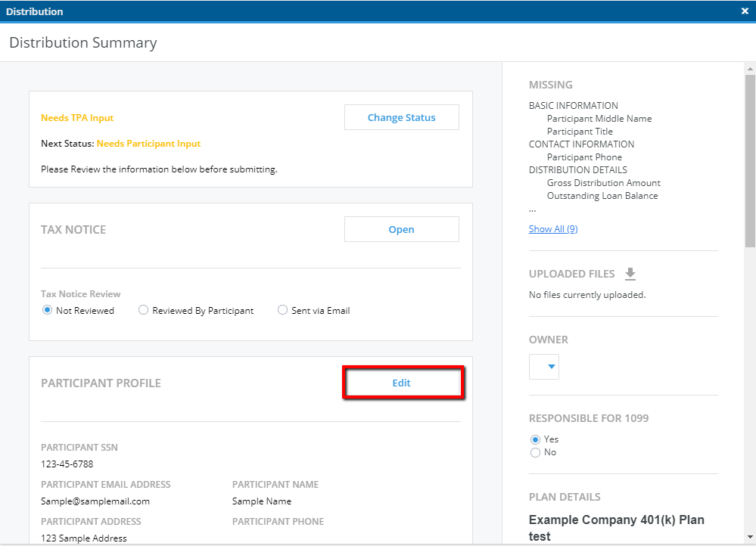Click the MISSING heading
756x546 pixels.
pyautogui.click(x=551, y=85)
